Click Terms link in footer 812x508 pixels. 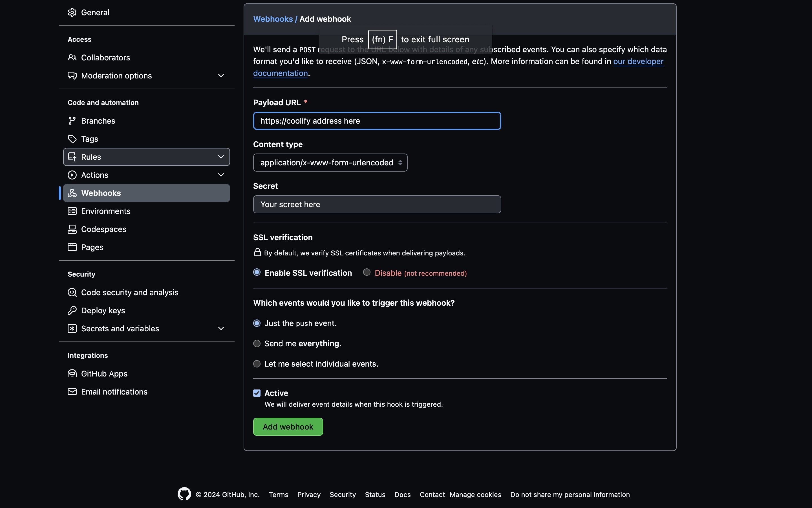279,494
